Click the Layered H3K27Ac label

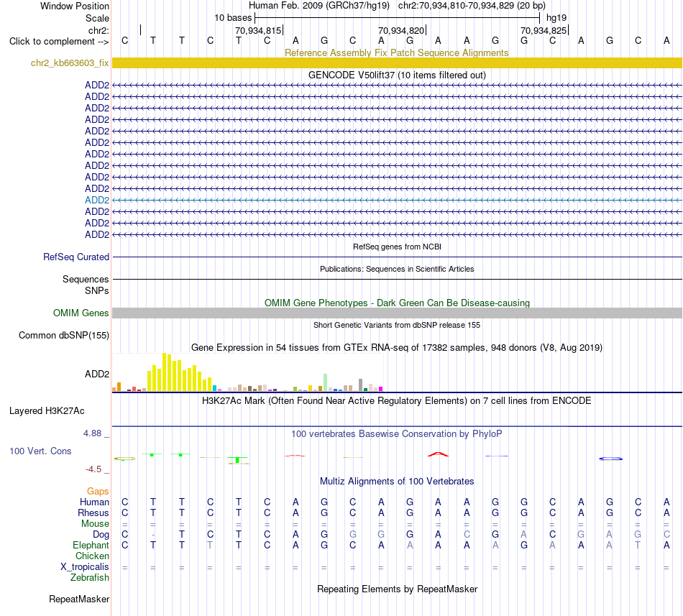[47, 411]
